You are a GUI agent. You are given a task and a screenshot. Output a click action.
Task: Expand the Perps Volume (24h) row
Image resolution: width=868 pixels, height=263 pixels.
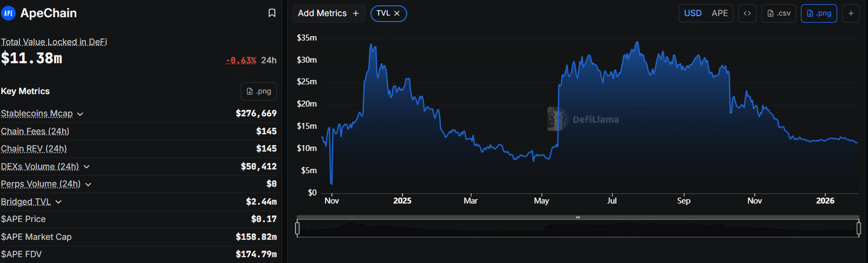[x=88, y=185]
